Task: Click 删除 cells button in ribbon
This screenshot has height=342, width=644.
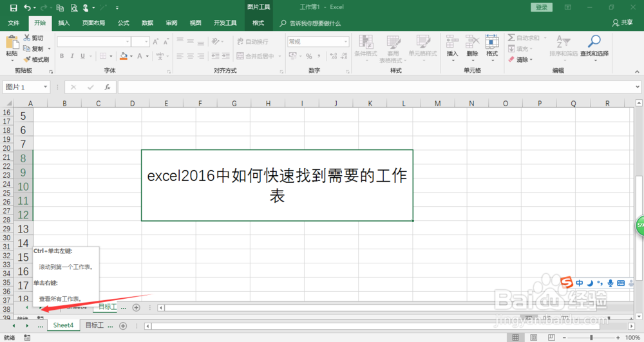Action: tap(472, 48)
